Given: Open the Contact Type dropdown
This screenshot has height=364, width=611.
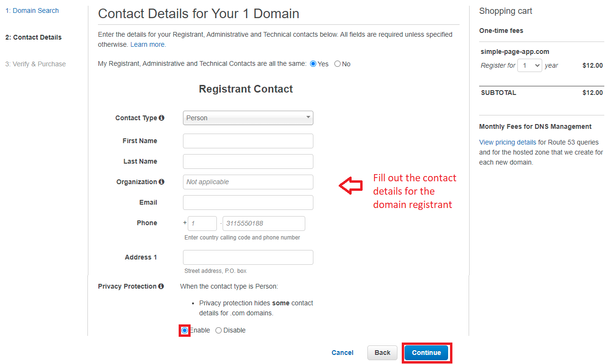Looking at the screenshot, I should pyautogui.click(x=248, y=118).
